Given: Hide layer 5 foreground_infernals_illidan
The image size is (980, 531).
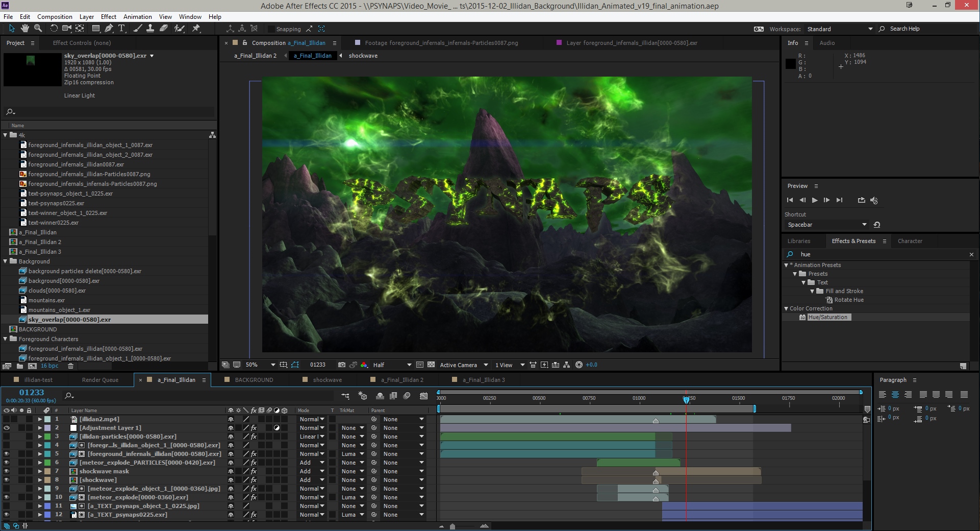Looking at the screenshot, I should pos(7,454).
